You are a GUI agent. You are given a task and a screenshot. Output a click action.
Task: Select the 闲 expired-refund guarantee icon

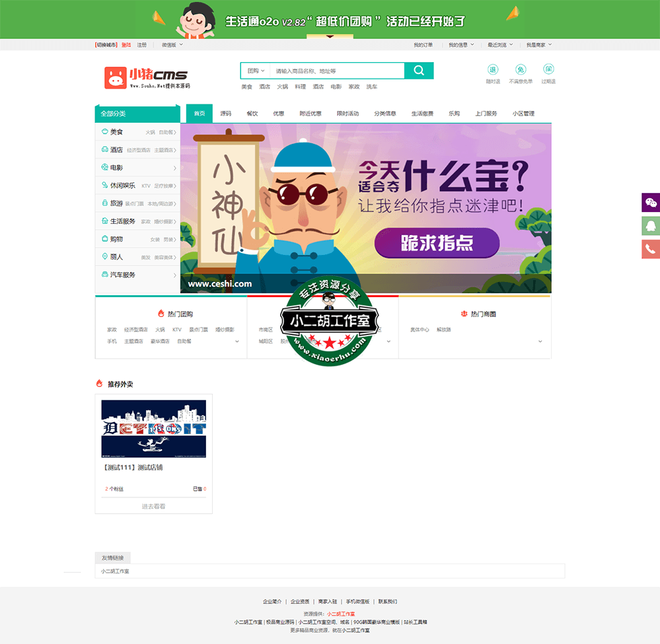pos(549,67)
